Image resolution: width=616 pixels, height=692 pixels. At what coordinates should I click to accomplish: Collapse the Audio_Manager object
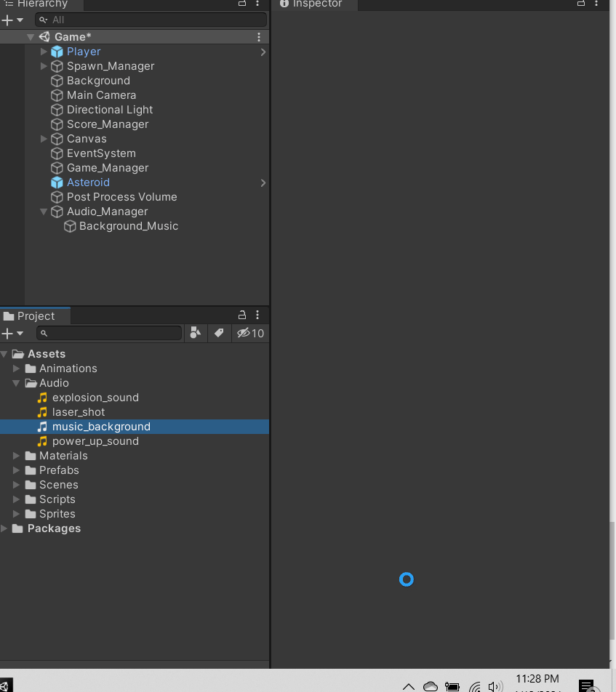[44, 212]
